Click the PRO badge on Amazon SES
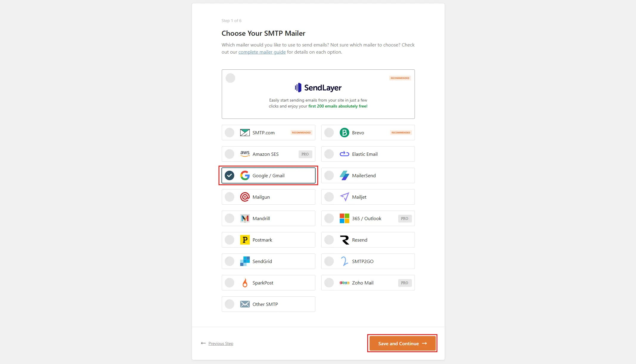Image resolution: width=636 pixels, height=364 pixels. (305, 154)
